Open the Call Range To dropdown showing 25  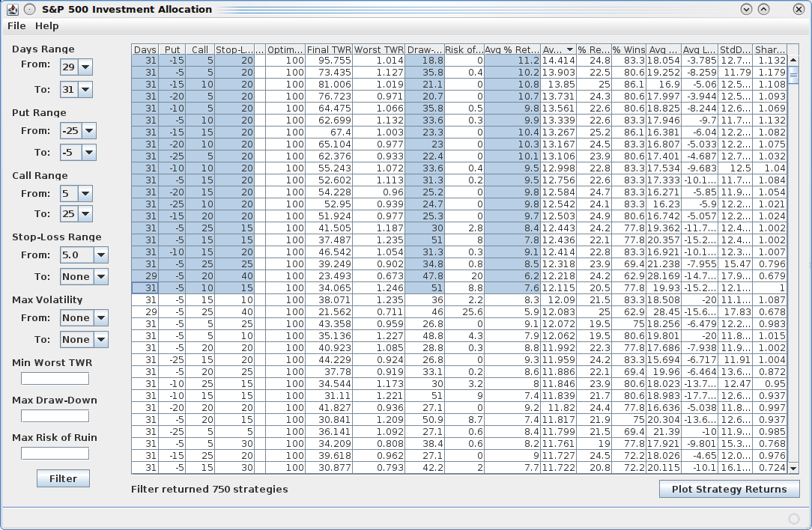point(85,214)
